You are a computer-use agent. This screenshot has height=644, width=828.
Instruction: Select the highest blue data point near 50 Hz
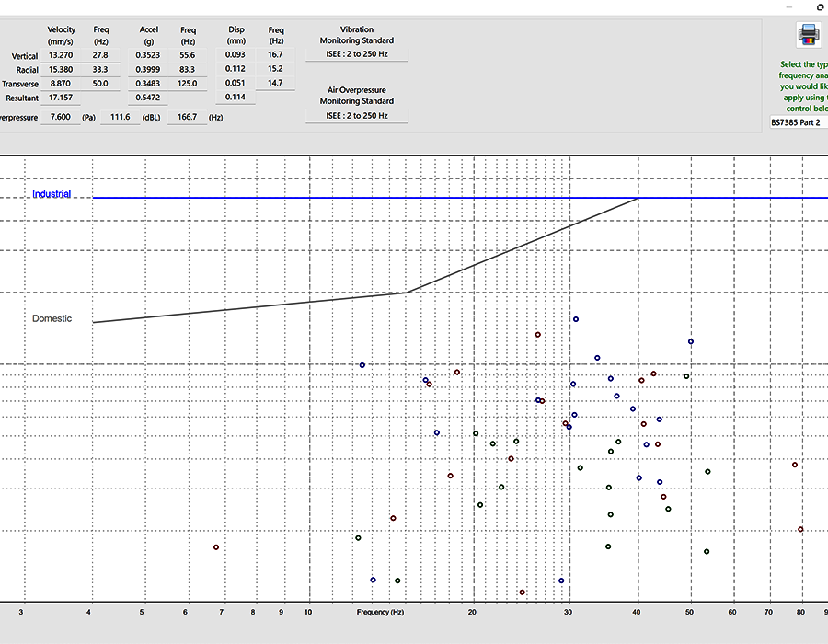690,340
